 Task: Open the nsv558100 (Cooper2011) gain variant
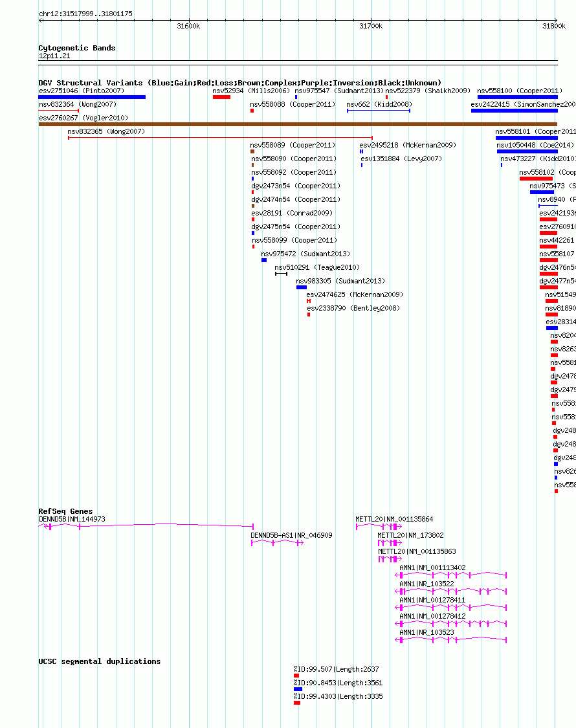coord(518,97)
